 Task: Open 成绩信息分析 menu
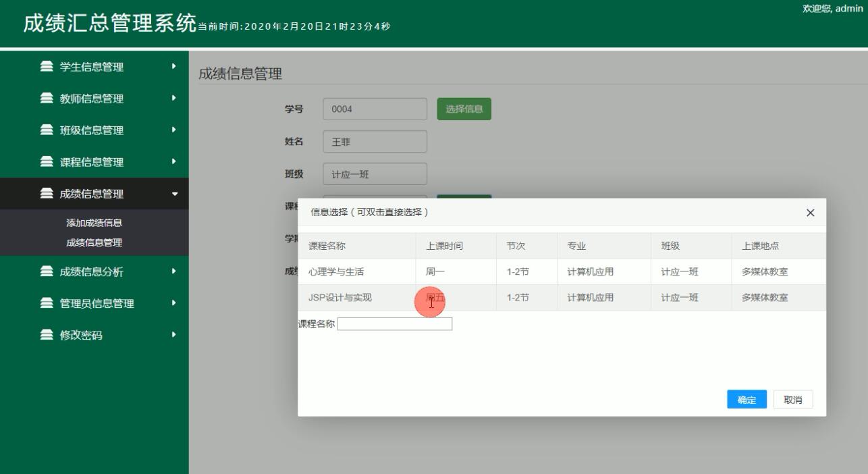tap(94, 271)
